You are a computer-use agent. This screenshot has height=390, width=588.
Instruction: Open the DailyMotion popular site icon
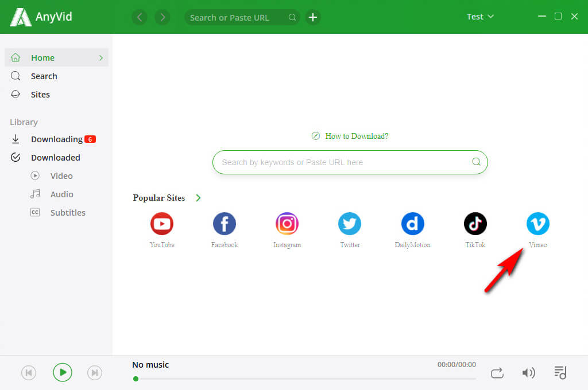412,224
